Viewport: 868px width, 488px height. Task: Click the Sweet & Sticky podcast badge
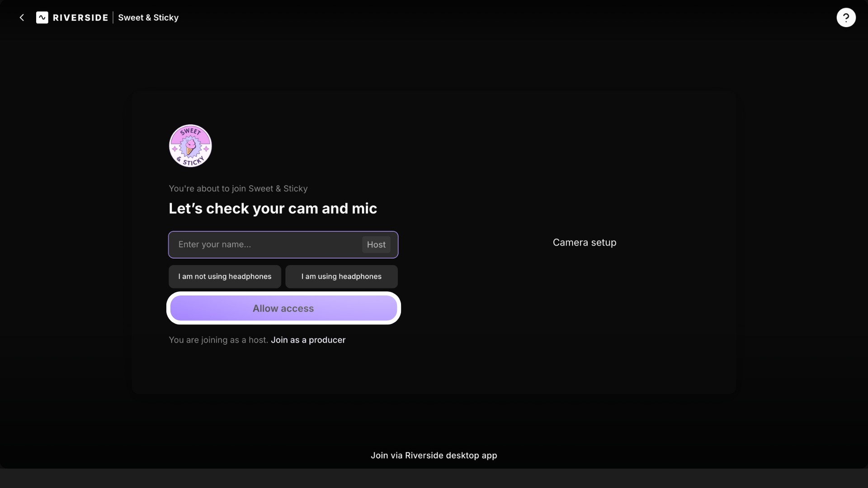[190, 146]
